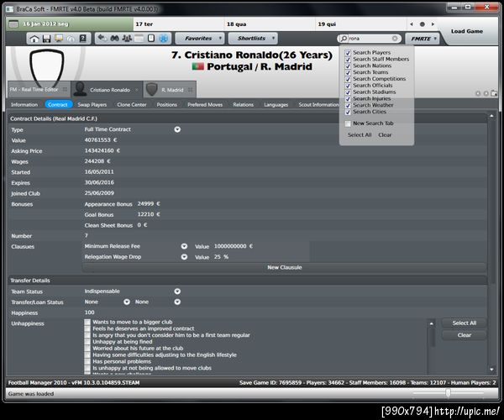Open the Clone Center tab
The height and width of the screenshot is (420, 504).
tap(132, 105)
